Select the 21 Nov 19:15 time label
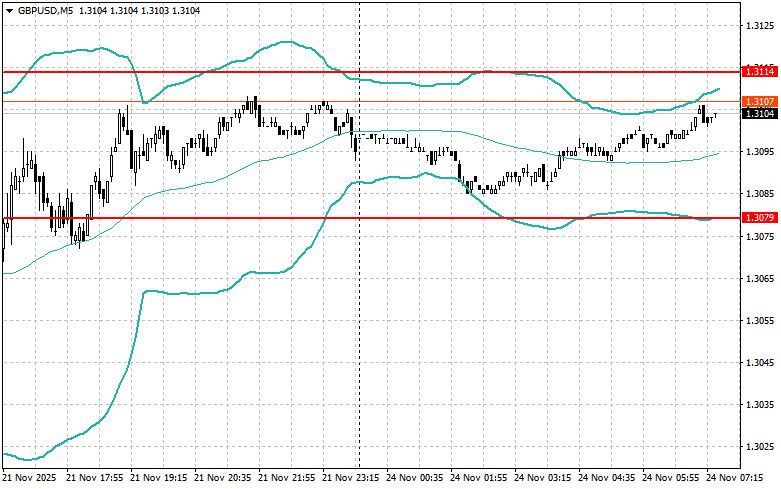781x489 pixels. [x=158, y=478]
